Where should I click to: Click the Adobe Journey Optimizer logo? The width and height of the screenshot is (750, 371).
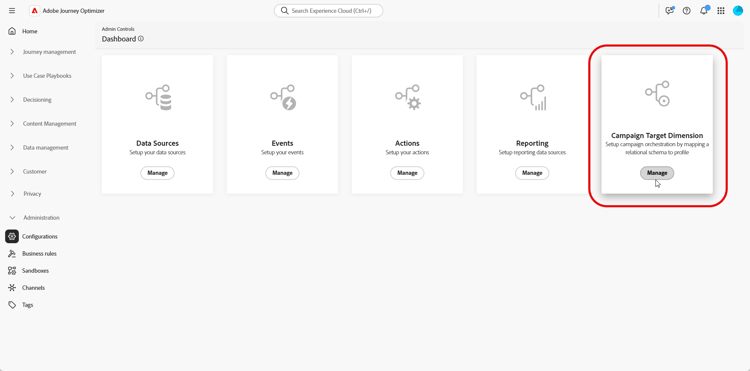pos(34,11)
